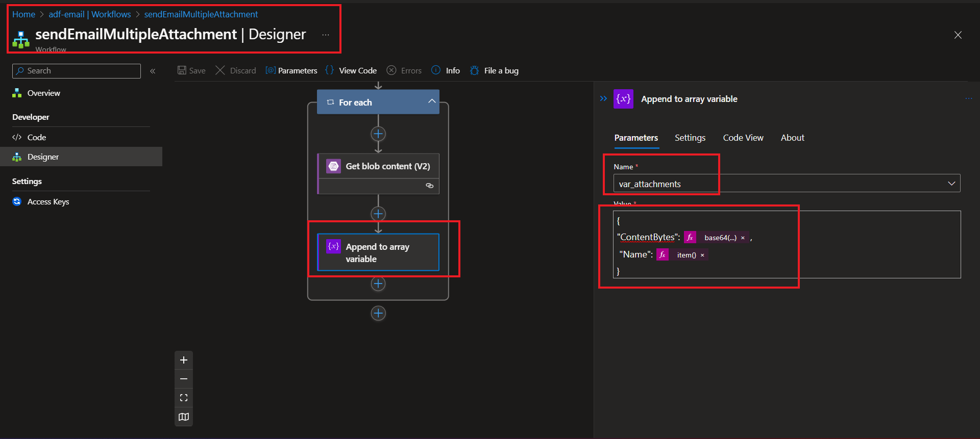The image size is (980, 439).
Task: Switch to the About tab
Action: pos(793,138)
